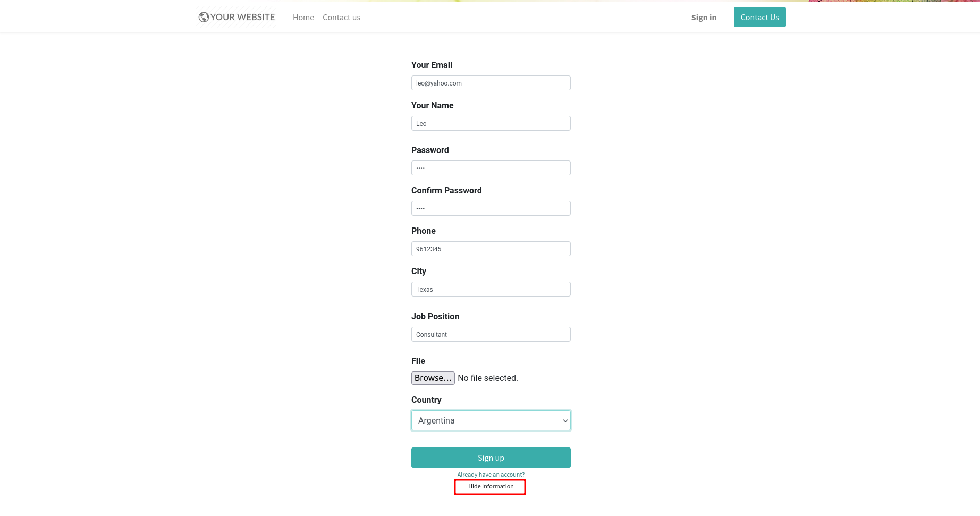Go to Contact us in navigation menu
Image resolution: width=980 pixels, height=516 pixels.
click(341, 18)
